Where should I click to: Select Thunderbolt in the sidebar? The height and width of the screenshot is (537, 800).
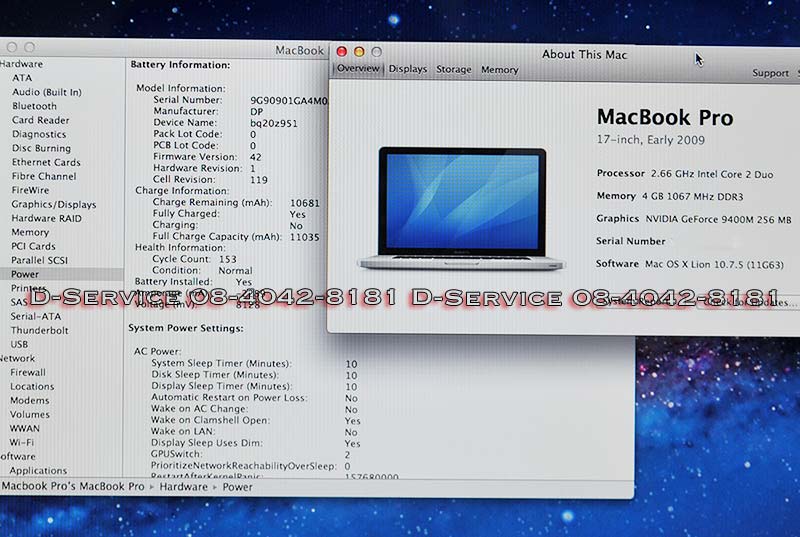pos(39,330)
